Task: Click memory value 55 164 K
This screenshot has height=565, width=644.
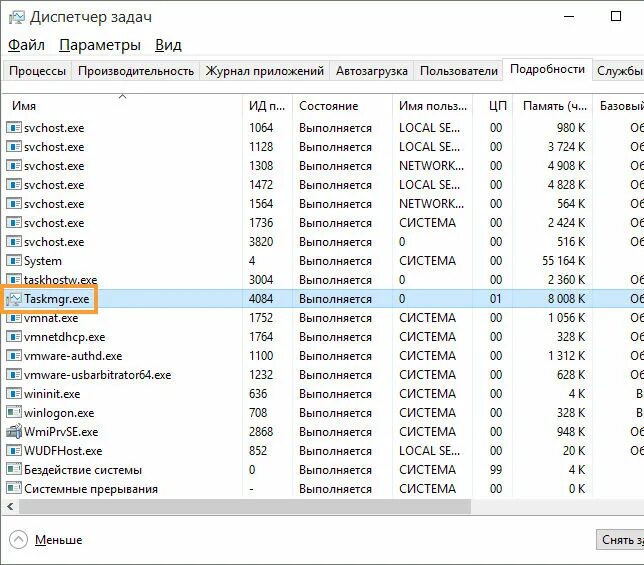Action: [564, 261]
